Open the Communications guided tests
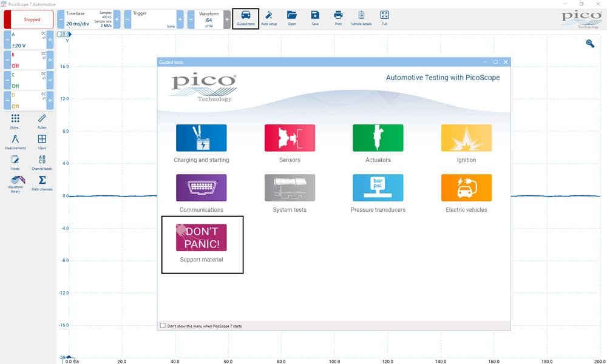607x364 pixels. [x=202, y=194]
